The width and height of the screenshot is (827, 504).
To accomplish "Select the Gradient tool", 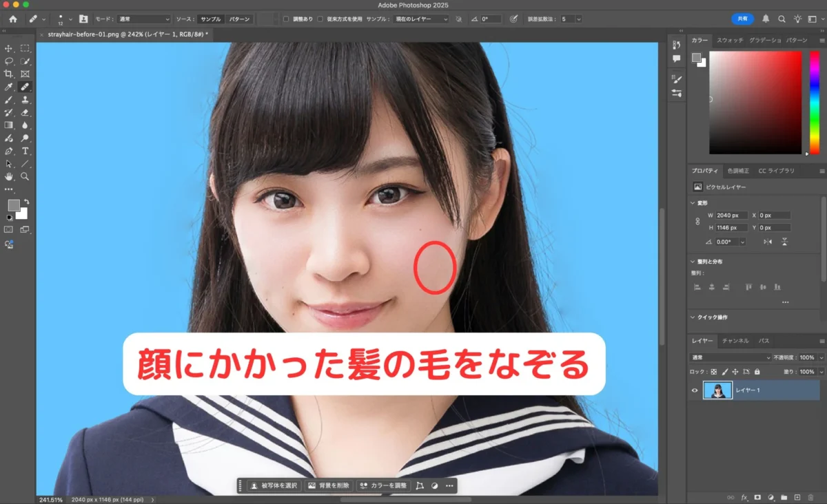I will click(x=9, y=125).
